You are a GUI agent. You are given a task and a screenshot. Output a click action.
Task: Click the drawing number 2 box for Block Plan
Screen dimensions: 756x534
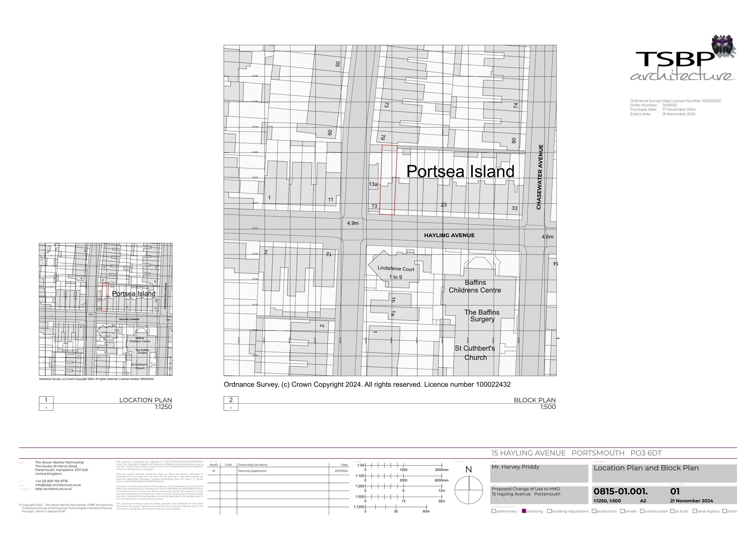[x=231, y=400]
